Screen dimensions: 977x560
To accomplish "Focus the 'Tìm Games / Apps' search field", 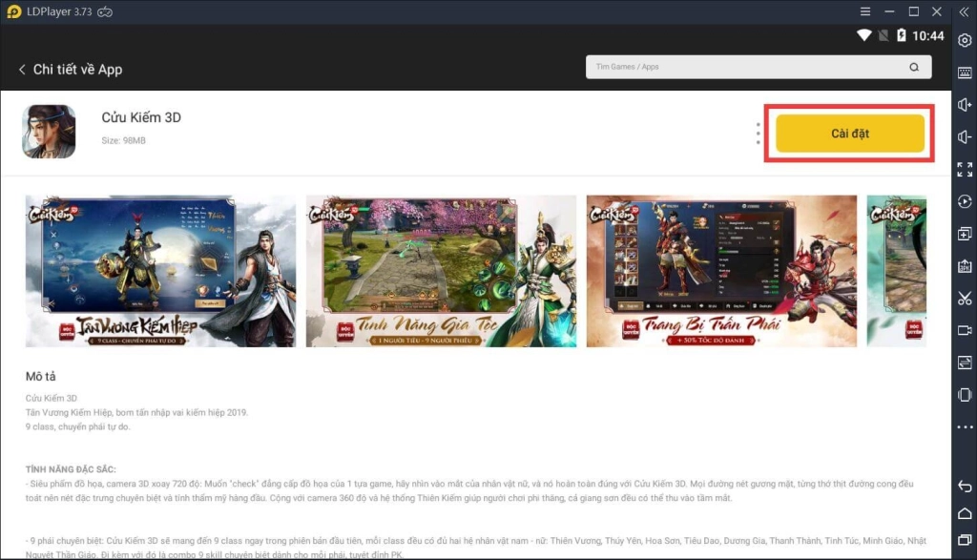I will click(x=759, y=68).
